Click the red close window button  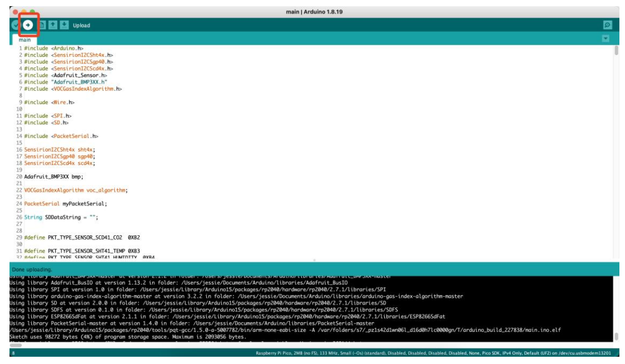click(15, 11)
